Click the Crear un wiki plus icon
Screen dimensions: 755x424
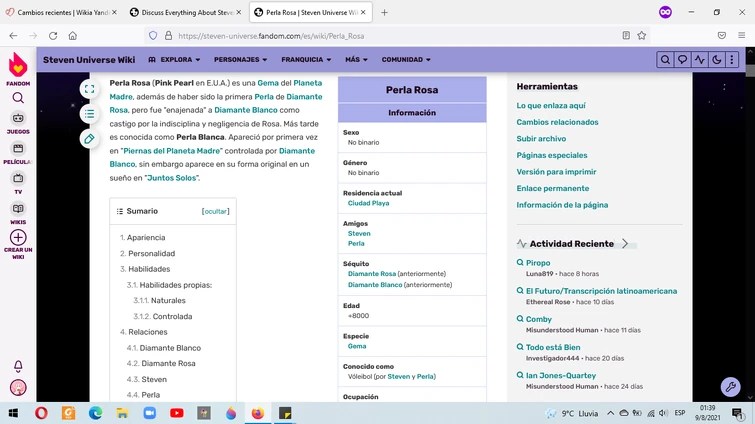tap(18, 238)
